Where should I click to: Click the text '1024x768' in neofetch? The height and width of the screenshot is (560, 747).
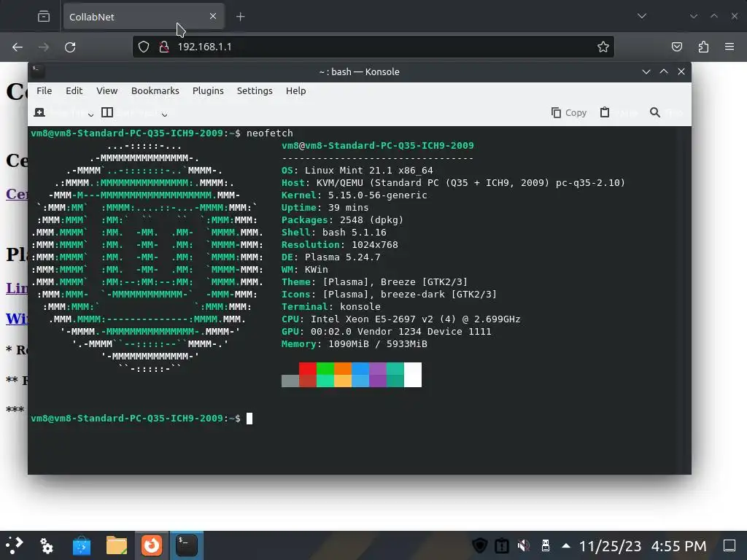[374, 244]
